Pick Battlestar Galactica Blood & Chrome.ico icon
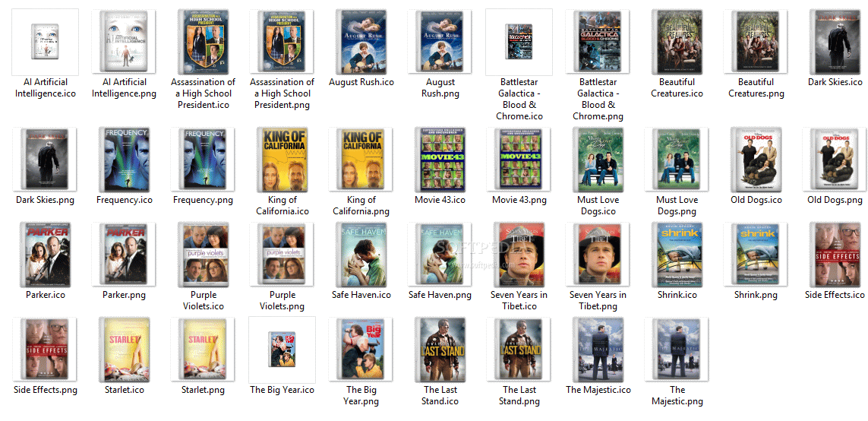This screenshot has width=868, height=421. pyautogui.click(x=519, y=42)
